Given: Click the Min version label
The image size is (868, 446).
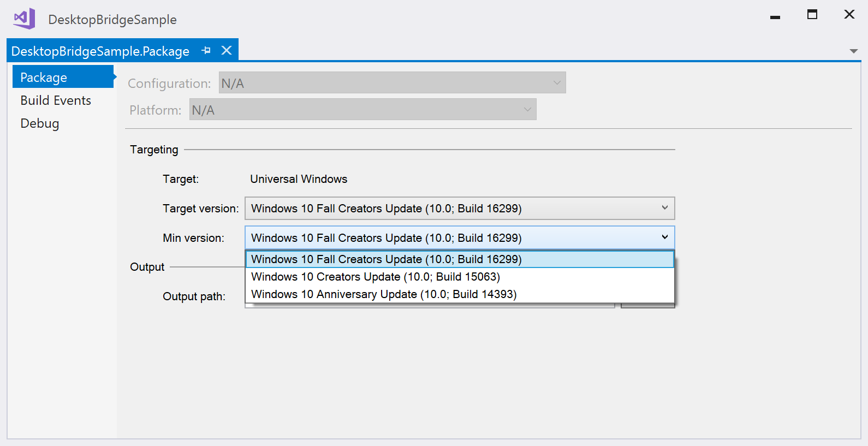Looking at the screenshot, I should [193, 238].
